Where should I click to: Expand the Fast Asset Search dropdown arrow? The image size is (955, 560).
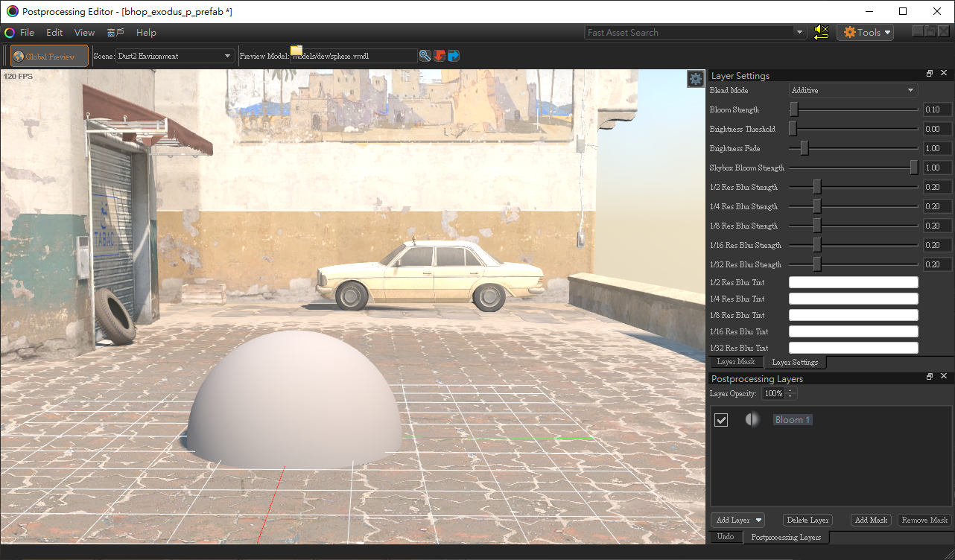point(800,32)
